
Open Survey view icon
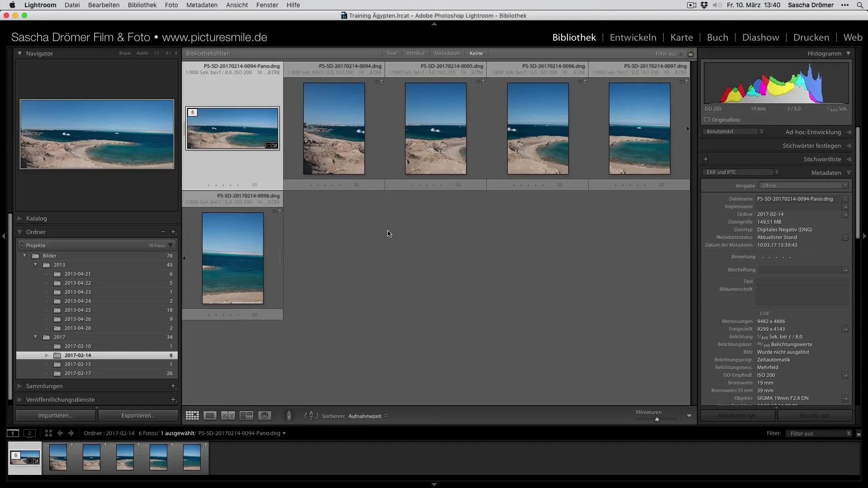point(246,416)
